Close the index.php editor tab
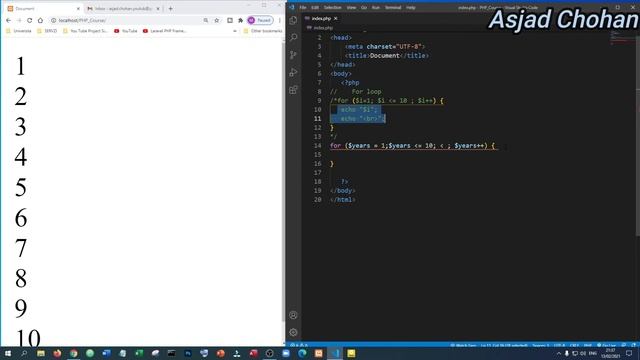Viewport: 640px width, 360px height. pyautogui.click(x=336, y=18)
